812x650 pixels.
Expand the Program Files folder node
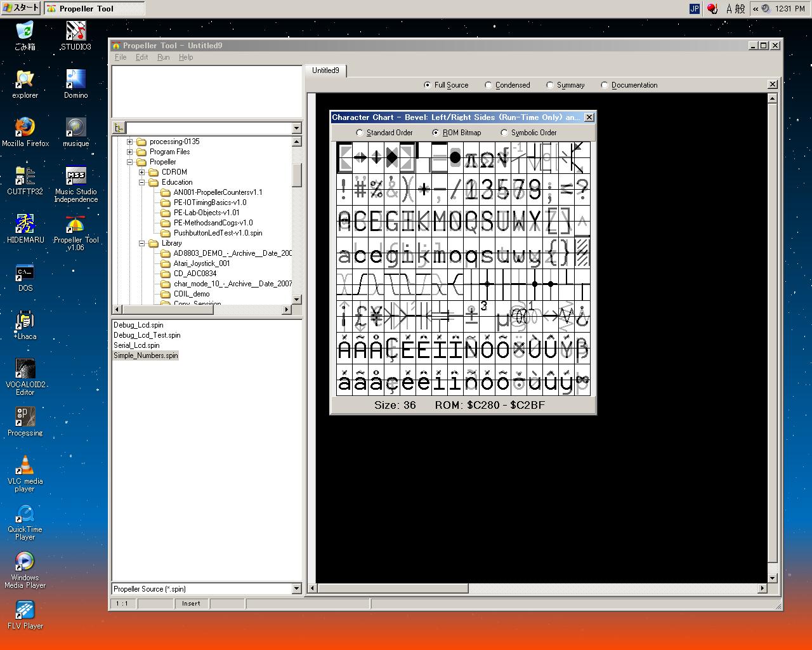coord(130,152)
